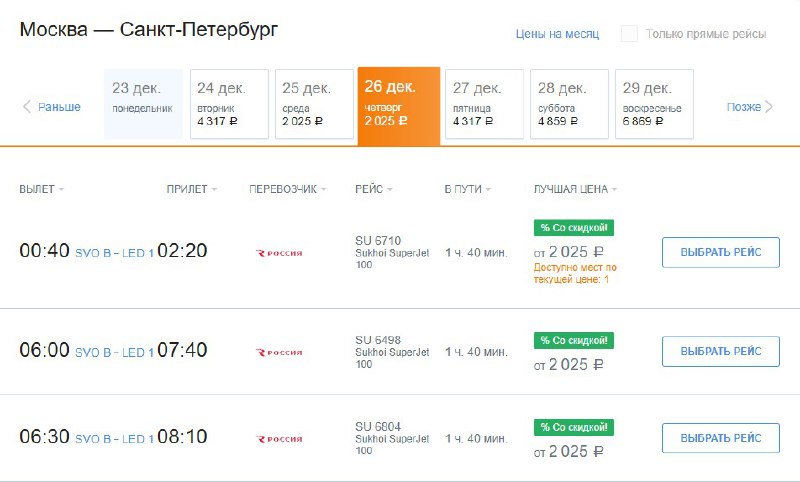Select the 25 дек. среда date tab
The height and width of the screenshot is (482, 800).
(x=314, y=104)
